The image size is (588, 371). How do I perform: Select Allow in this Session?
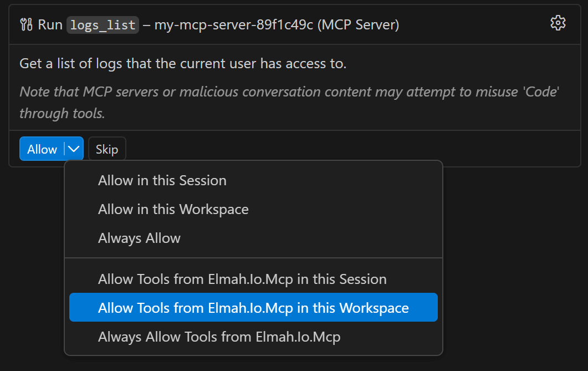162,180
